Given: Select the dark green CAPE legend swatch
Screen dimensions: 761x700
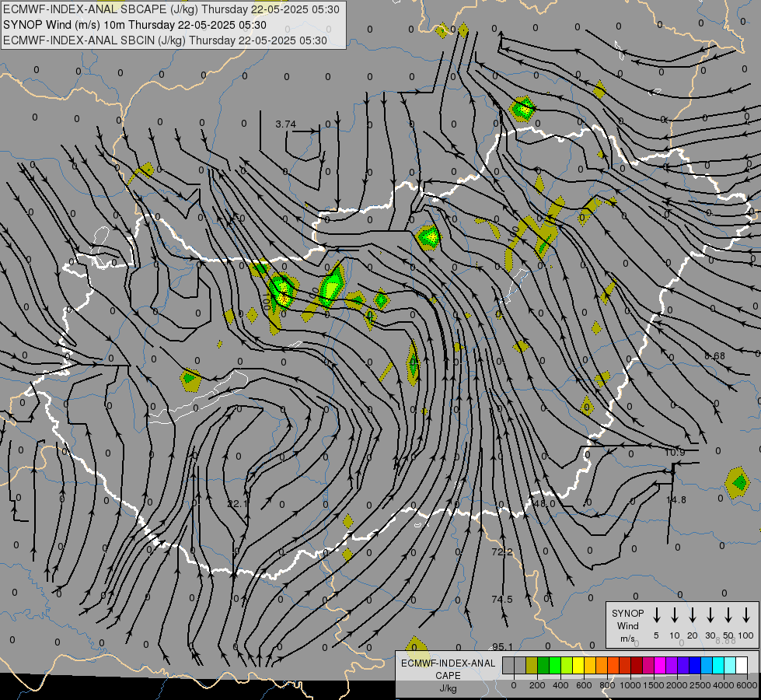Looking at the screenshot, I should [x=543, y=666].
